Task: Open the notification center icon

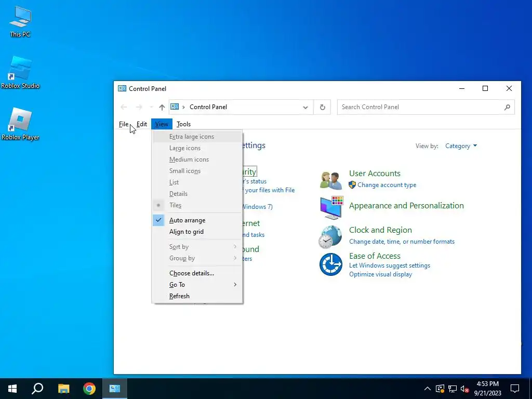Action: click(515, 389)
